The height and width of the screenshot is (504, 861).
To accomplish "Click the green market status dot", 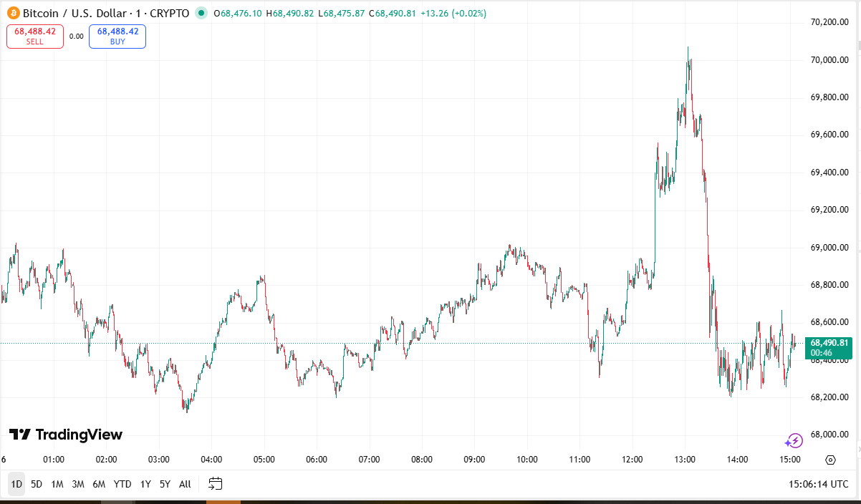I will [x=201, y=13].
